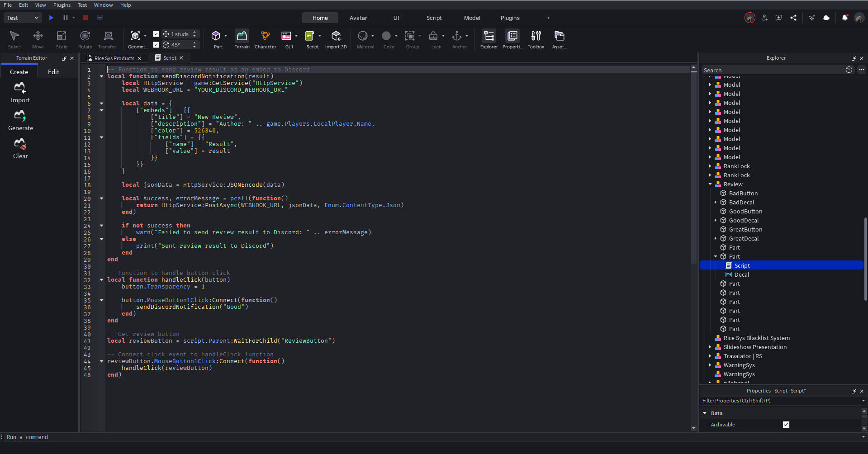Click the Generate terrain icon
The height and width of the screenshot is (454, 868).
click(x=20, y=116)
